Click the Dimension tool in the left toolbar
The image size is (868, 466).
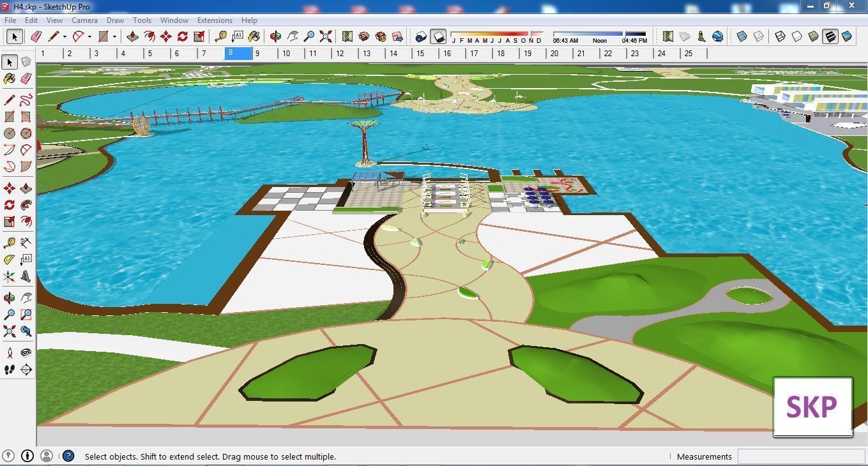pyautogui.click(x=26, y=243)
